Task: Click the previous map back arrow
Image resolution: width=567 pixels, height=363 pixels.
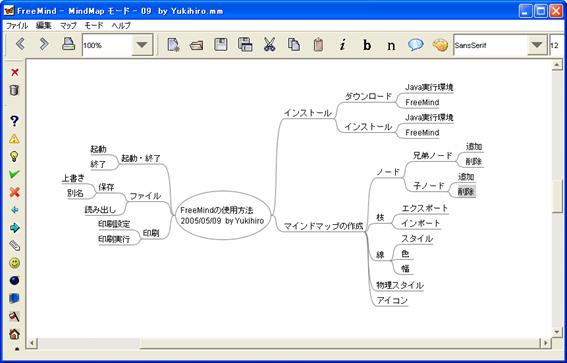Action: (x=20, y=44)
